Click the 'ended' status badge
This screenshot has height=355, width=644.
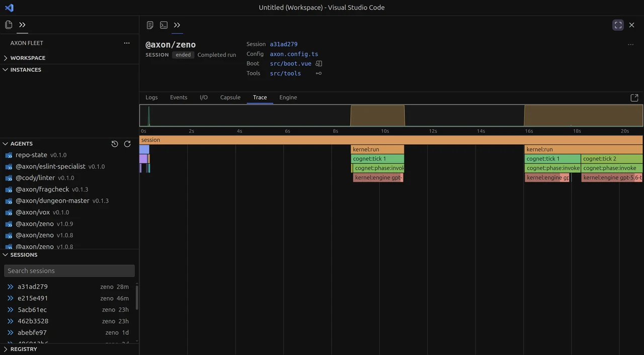click(183, 55)
